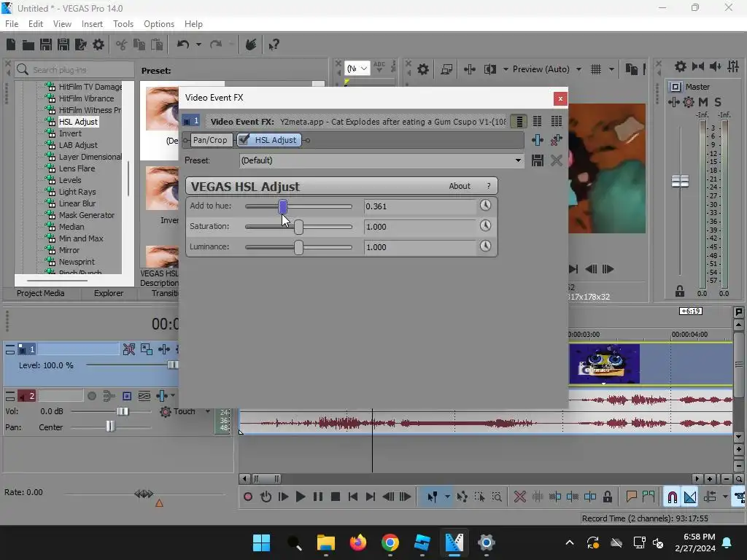Click Remove Selected Plug-In icon
The width and height of the screenshot is (747, 560).
(x=556, y=140)
